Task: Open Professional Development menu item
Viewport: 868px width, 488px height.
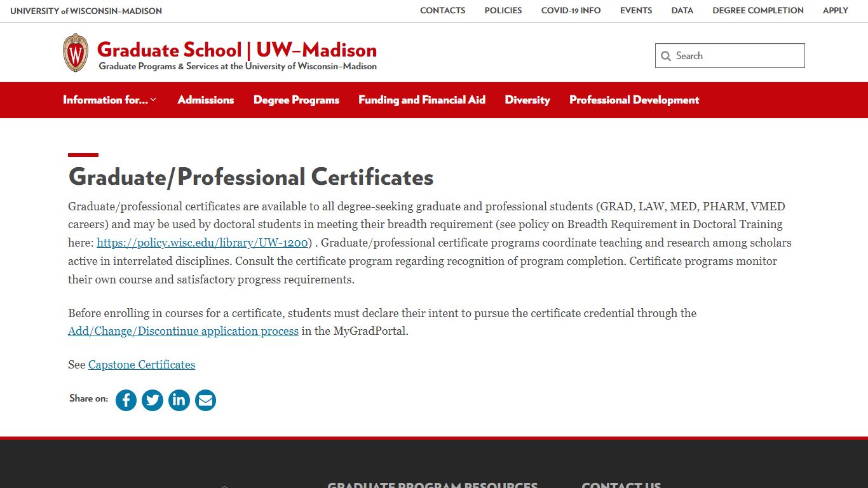Action: click(x=634, y=100)
